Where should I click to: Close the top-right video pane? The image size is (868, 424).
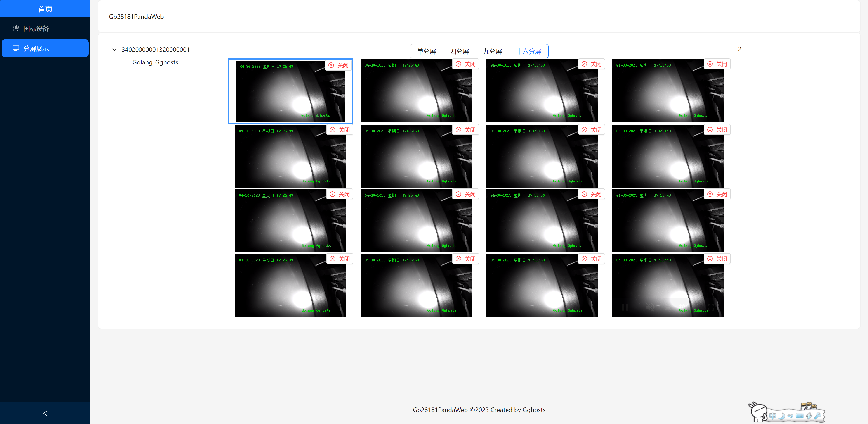click(717, 64)
